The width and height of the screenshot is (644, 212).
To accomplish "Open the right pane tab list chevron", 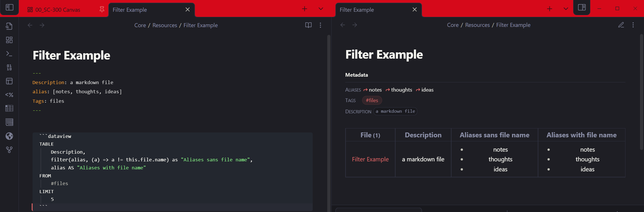I will pos(566,9).
